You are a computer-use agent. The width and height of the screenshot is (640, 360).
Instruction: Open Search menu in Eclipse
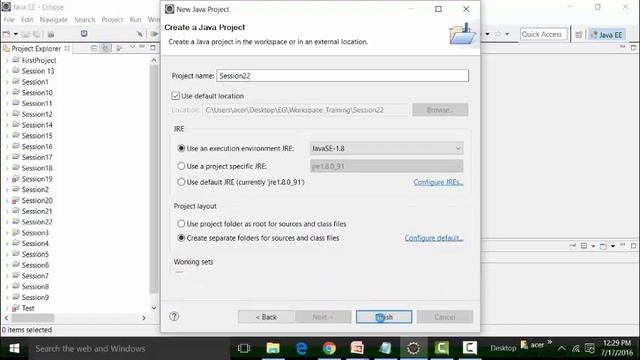tap(84, 20)
